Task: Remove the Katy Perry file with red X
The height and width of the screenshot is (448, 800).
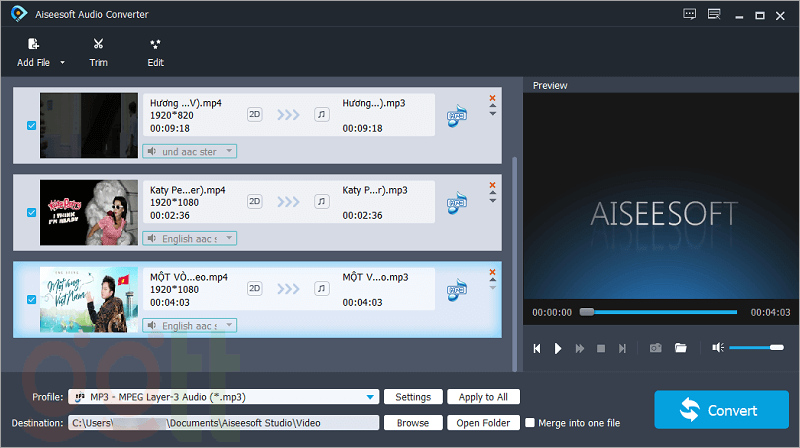Action: 492,186
